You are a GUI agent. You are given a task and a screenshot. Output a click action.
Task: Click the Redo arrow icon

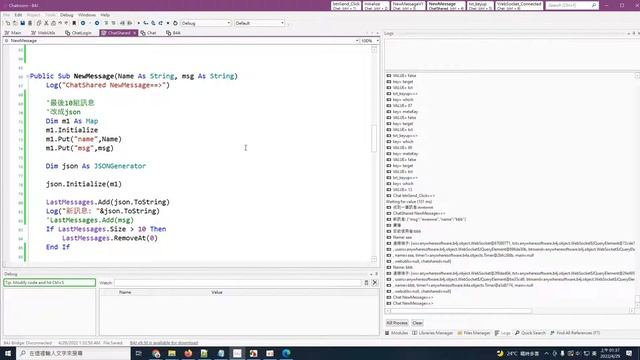tap(66, 23)
